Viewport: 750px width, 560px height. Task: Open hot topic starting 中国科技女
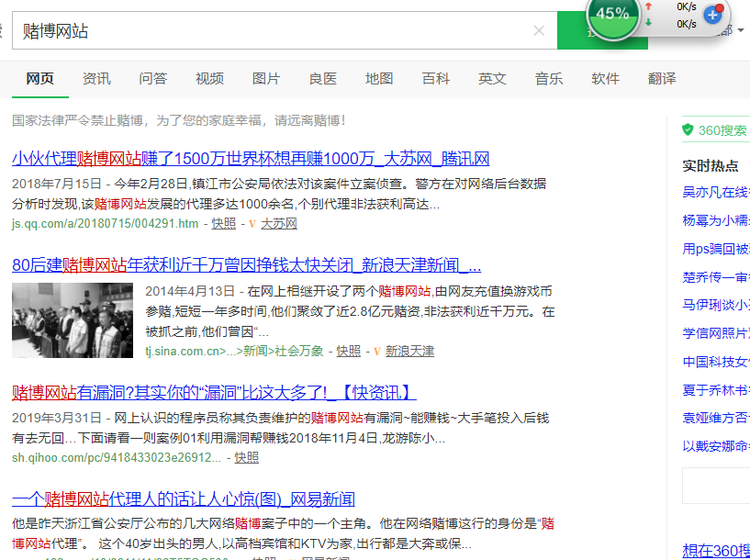(x=716, y=362)
